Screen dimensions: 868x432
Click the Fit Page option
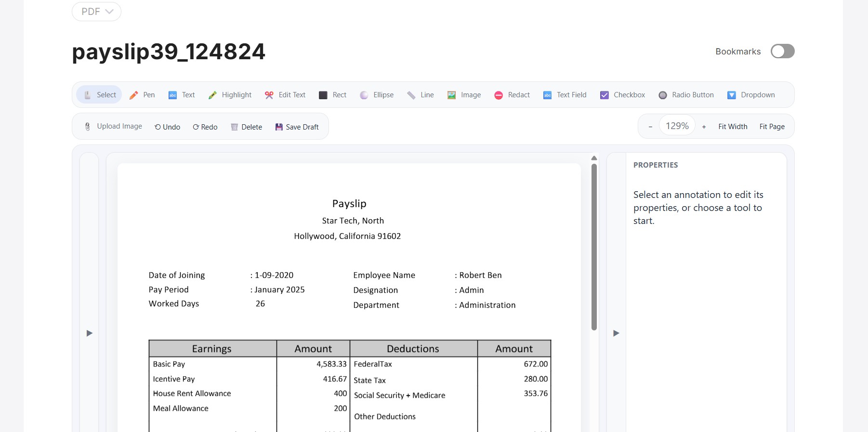pyautogui.click(x=772, y=127)
